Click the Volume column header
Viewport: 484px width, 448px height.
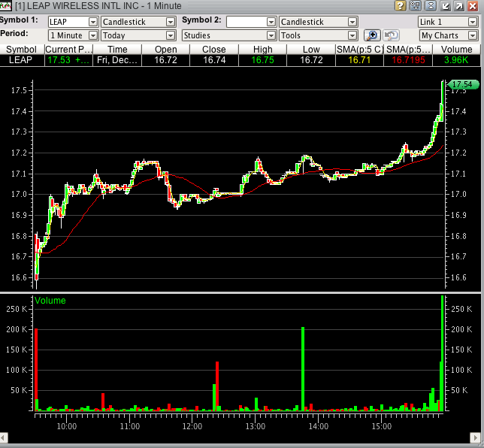pyautogui.click(x=458, y=50)
